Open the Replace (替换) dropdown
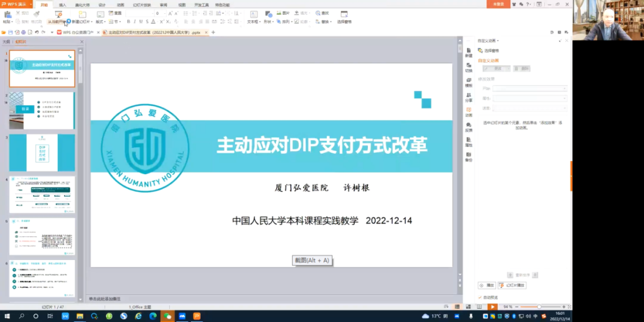This screenshot has height=322, width=644. point(324,22)
